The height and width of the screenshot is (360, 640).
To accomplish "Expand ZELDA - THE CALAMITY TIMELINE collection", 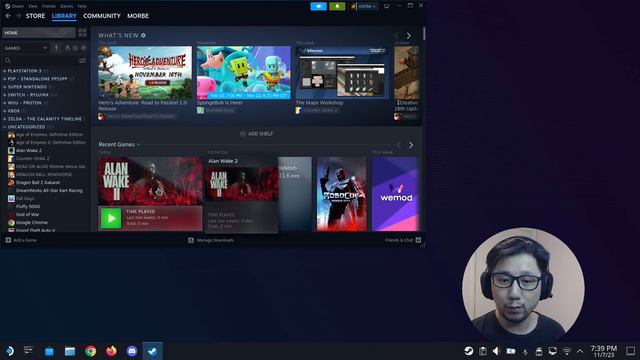I will pos(44,119).
